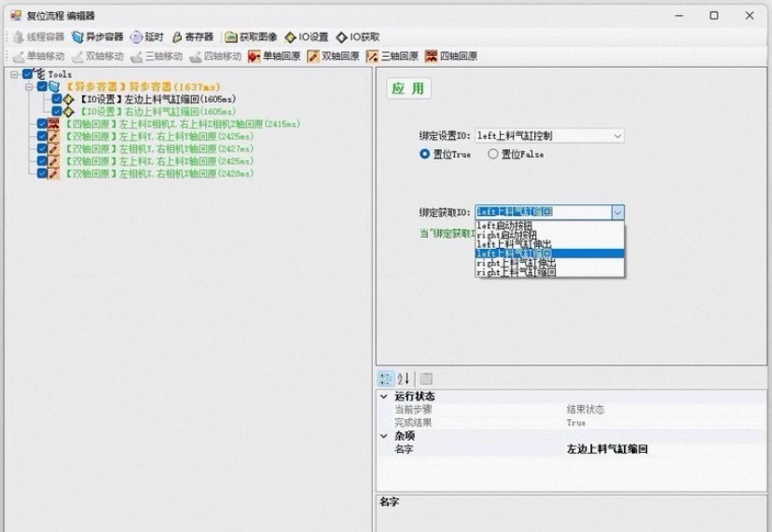Image resolution: width=772 pixels, height=532 pixels.
Task: Click icon of 左相机X,右相机X轴回原 row
Action: click(54, 173)
